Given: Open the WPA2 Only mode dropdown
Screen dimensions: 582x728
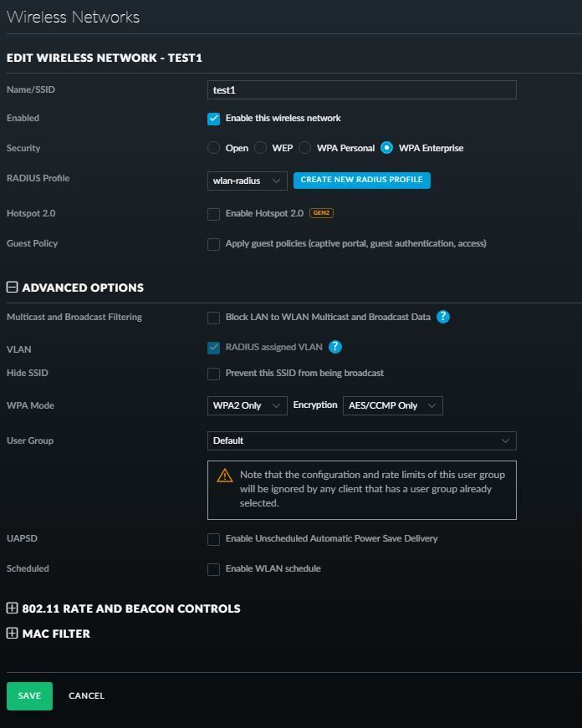Looking at the screenshot, I should click(247, 406).
